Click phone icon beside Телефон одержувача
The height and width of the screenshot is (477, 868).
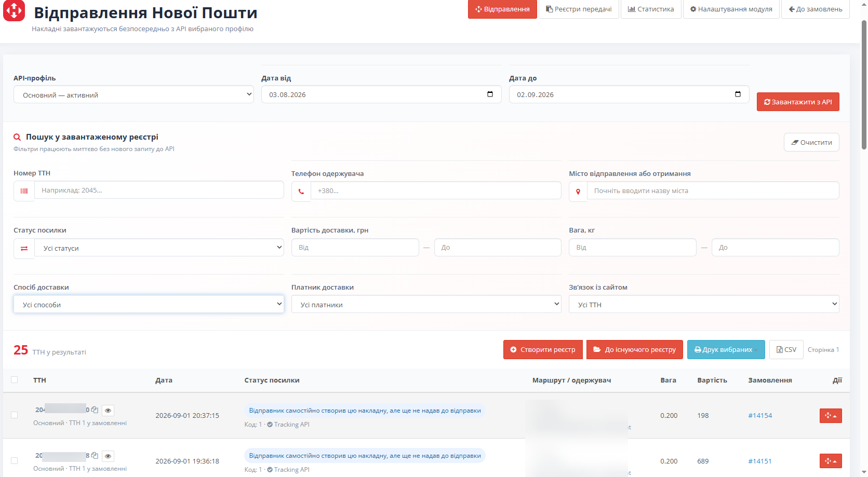click(x=301, y=192)
